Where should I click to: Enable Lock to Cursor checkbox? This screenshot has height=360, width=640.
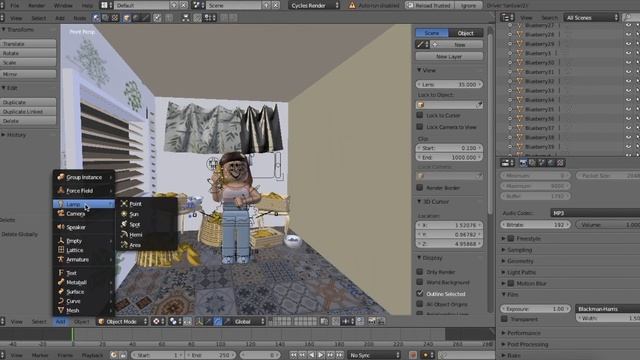pos(420,115)
